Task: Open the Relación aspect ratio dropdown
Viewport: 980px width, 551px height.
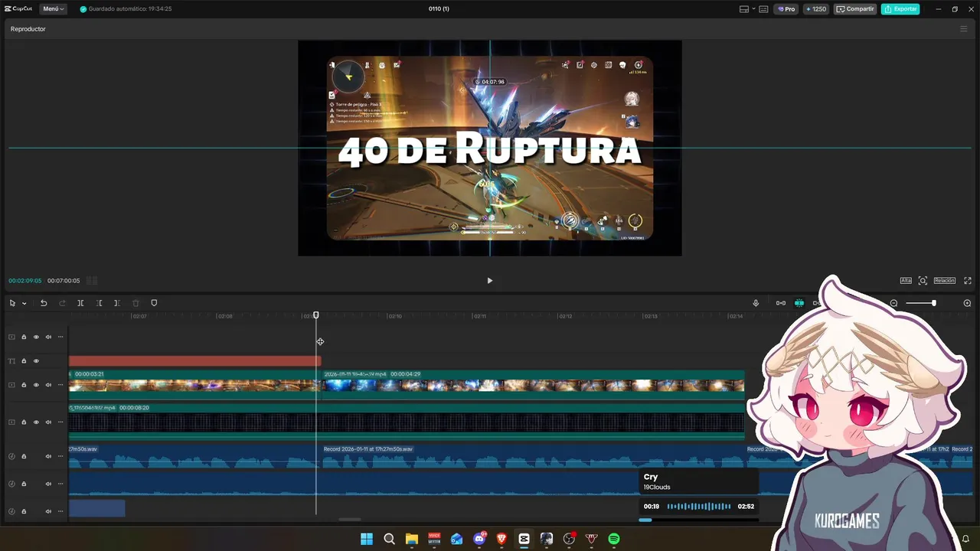Action: pos(944,281)
